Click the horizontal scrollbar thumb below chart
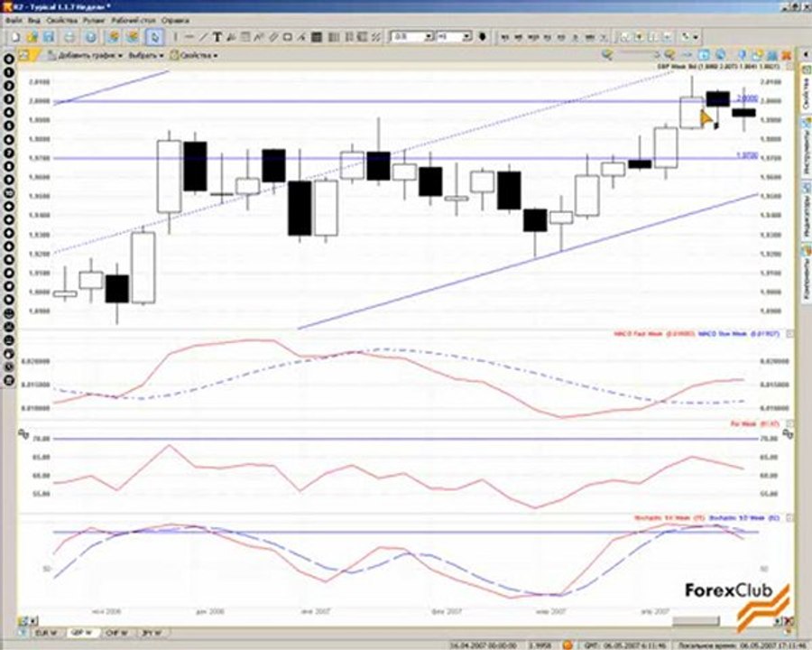 click(x=696, y=620)
